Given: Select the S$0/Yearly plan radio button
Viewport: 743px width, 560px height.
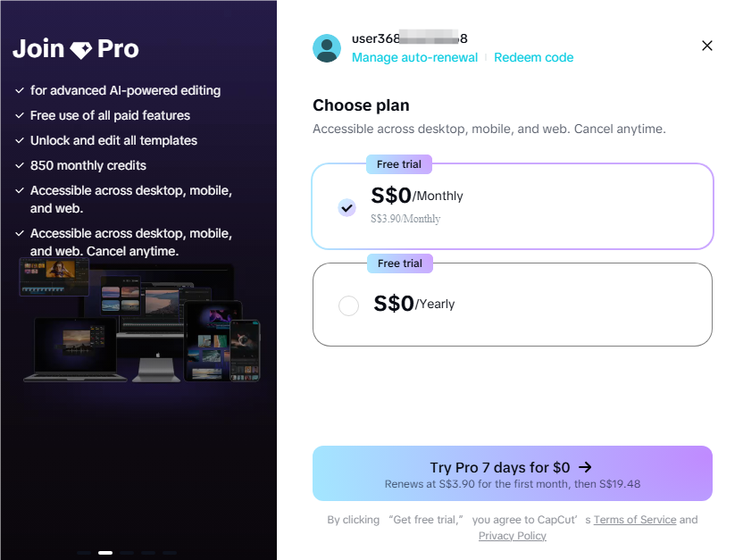Looking at the screenshot, I should point(348,305).
